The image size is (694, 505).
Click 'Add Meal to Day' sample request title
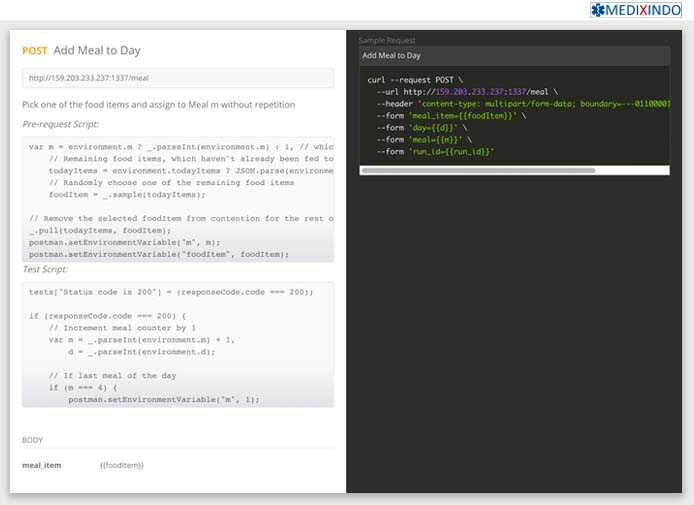click(391, 55)
